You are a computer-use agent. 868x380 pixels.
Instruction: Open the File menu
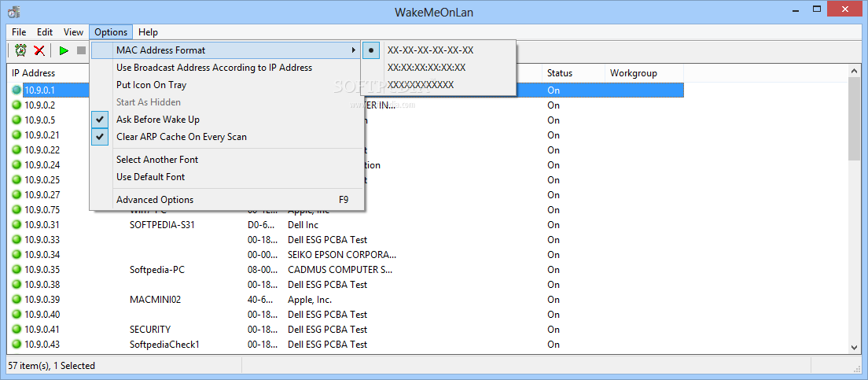[19, 32]
